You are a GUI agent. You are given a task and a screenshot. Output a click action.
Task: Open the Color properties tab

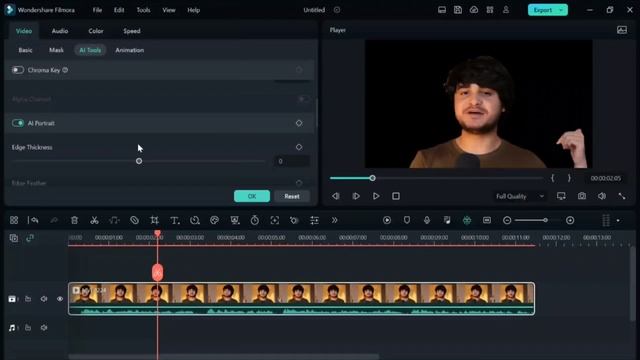96,31
